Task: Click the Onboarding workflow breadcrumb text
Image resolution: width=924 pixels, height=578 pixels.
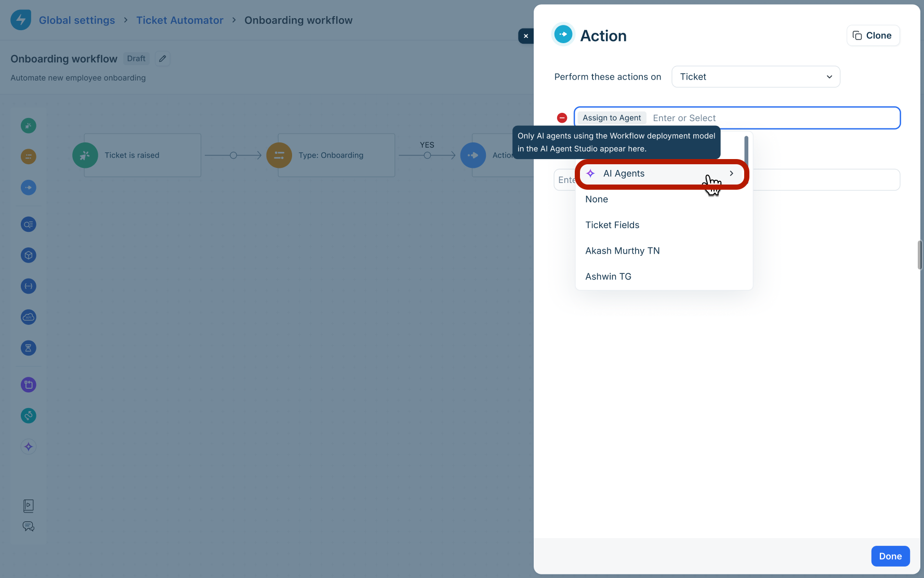Action: 298,20
